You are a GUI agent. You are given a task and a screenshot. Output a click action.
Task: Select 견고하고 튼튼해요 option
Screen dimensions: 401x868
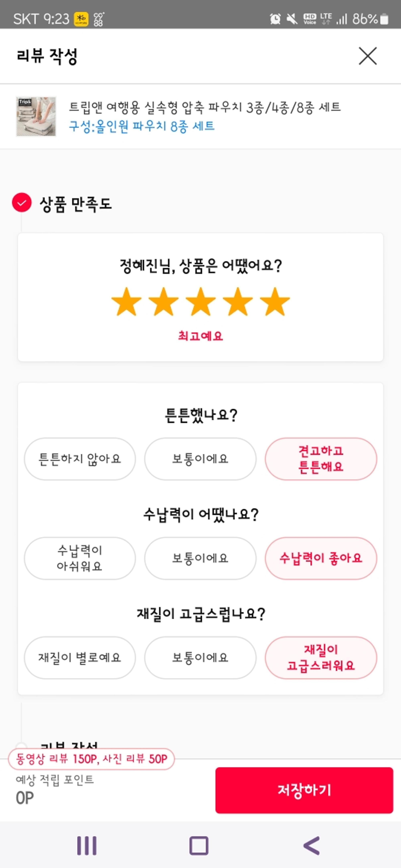[321, 459]
